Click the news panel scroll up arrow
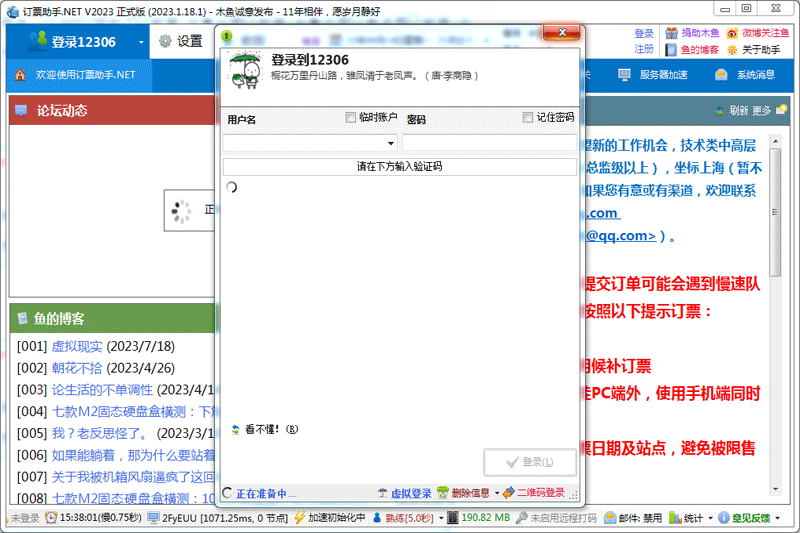 [x=776, y=141]
